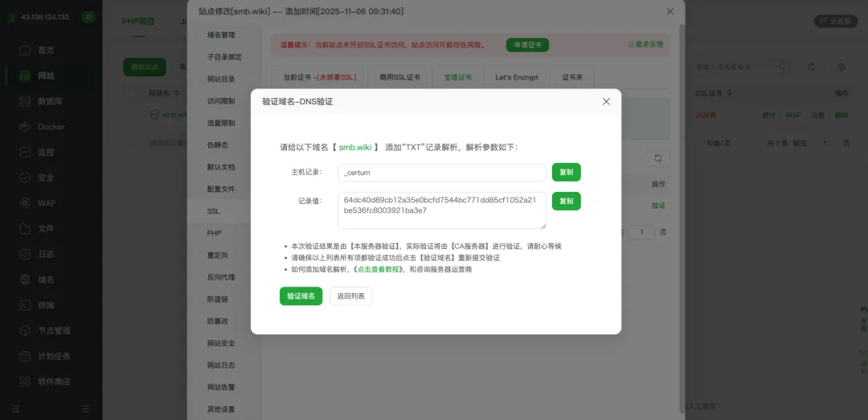This screenshot has height=420, width=868.
Task: Click 验证 link in certificate row
Action: (658, 206)
